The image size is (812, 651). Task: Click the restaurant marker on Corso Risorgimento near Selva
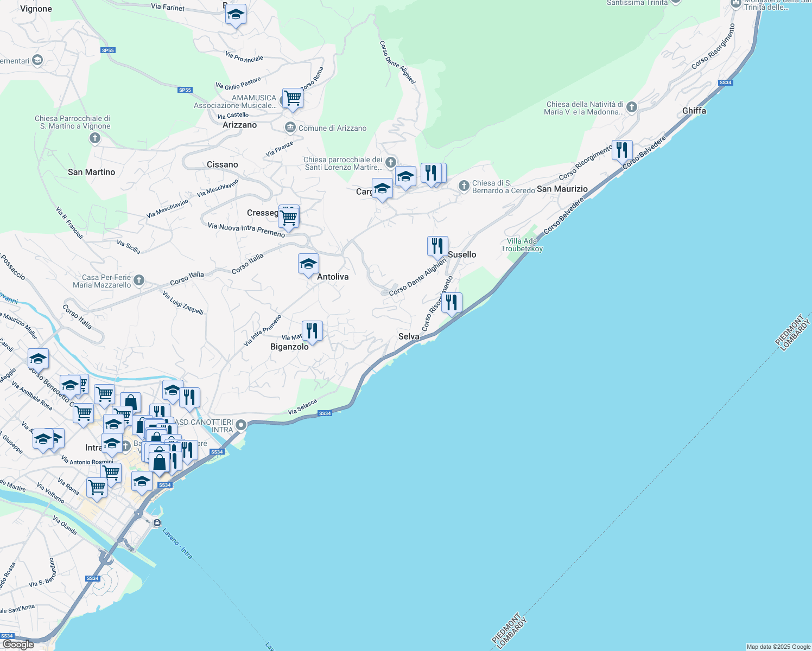pyautogui.click(x=452, y=303)
